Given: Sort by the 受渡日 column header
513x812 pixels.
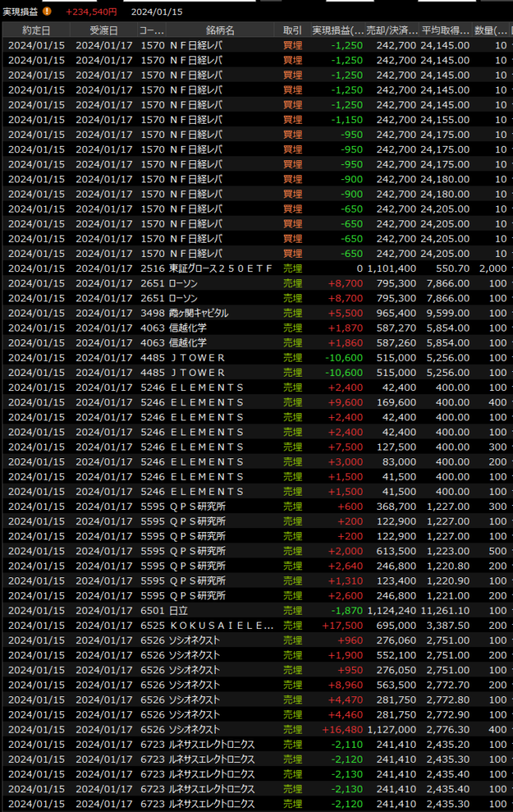Looking at the screenshot, I should pos(104,30).
